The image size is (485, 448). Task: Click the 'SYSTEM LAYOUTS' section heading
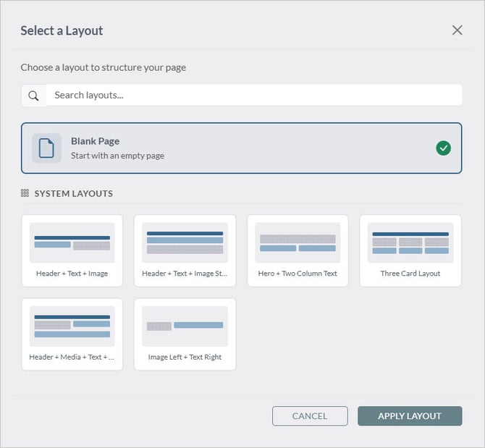74,193
